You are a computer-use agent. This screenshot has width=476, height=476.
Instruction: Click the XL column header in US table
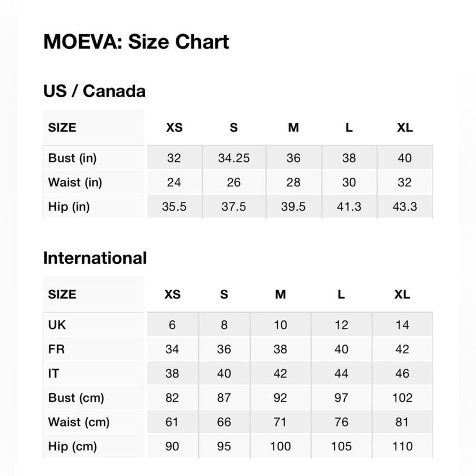pos(405,128)
